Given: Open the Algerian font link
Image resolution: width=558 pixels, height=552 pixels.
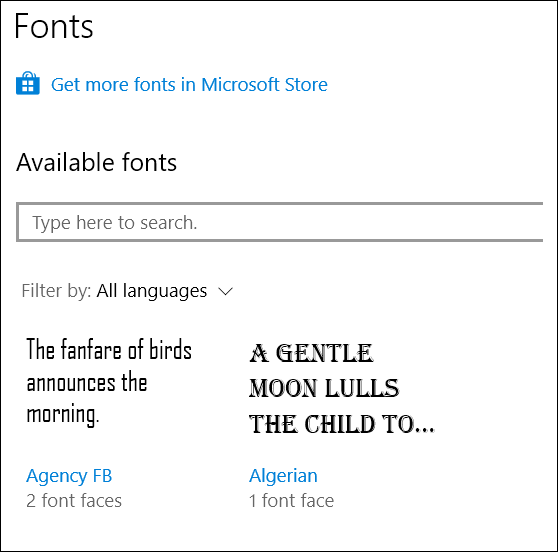Looking at the screenshot, I should click(x=283, y=475).
